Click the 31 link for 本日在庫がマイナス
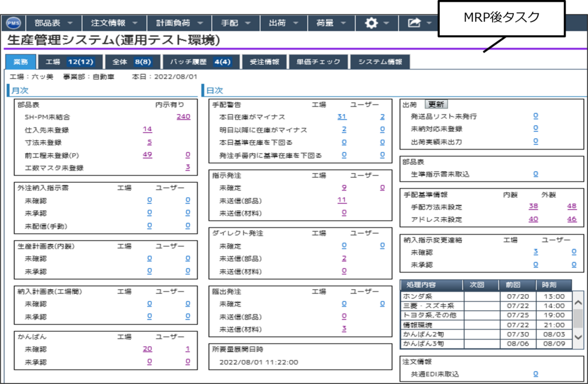The image size is (588, 384). [x=342, y=117]
